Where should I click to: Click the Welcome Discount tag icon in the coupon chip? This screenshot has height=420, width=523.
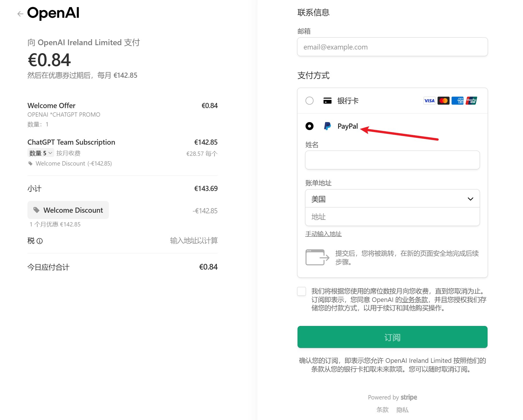(36, 210)
